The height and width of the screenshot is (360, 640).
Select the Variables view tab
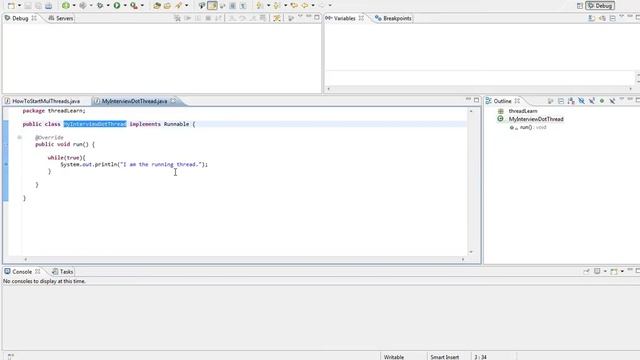[x=344, y=18]
